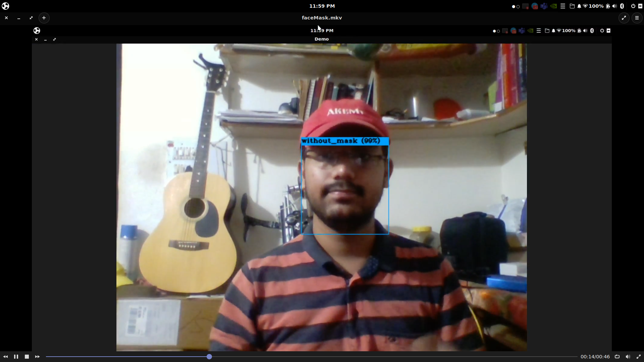Open activities logo at top-left corner

[5, 6]
